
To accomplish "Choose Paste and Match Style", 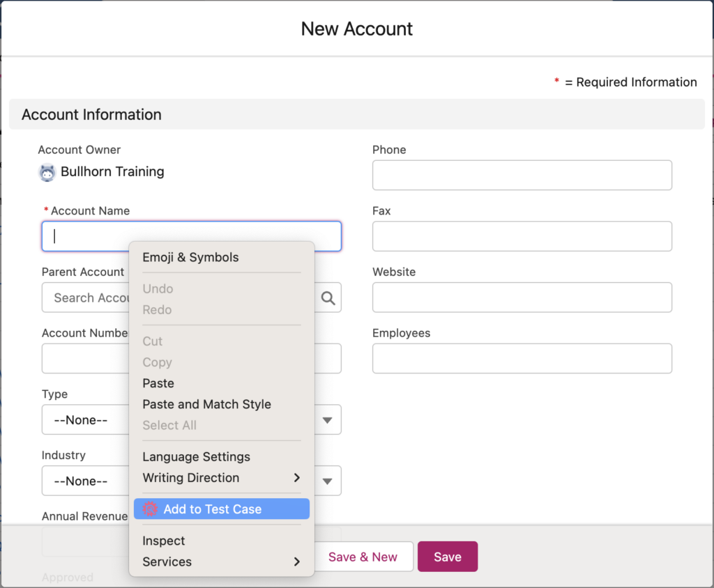I will [206, 404].
